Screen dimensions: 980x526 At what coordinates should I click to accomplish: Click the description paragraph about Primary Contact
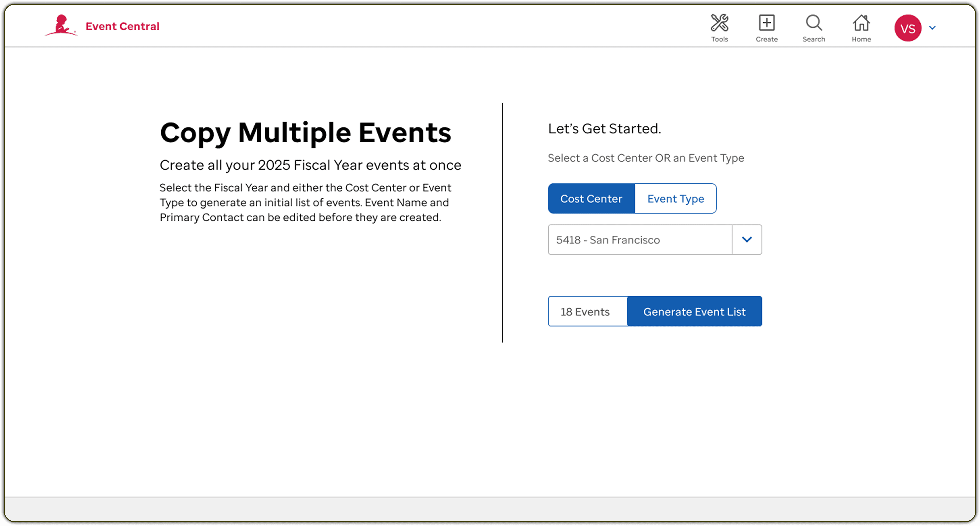305,202
